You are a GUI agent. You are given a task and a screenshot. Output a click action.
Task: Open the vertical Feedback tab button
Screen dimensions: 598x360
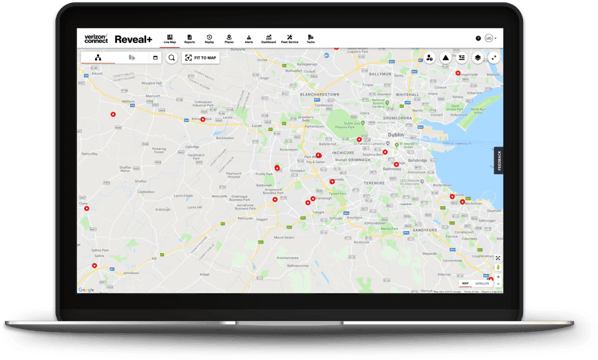499,161
